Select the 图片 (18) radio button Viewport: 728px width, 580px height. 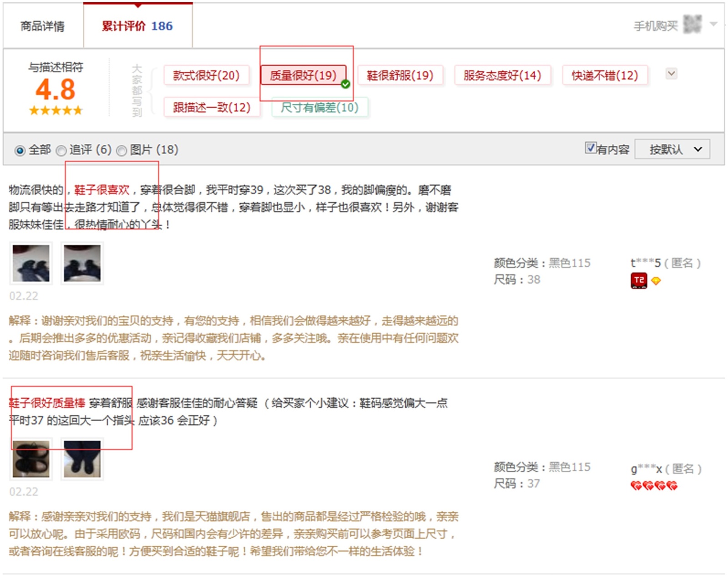coord(121,150)
